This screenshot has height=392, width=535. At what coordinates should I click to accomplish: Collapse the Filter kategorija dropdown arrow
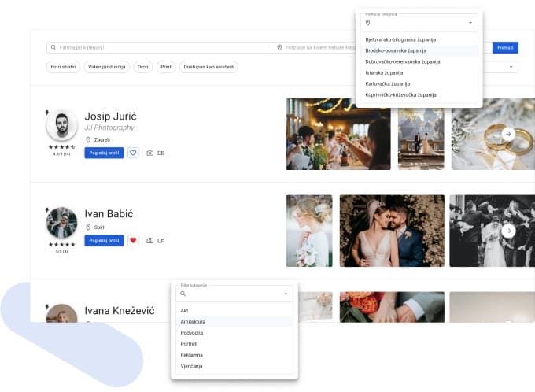coord(286,294)
